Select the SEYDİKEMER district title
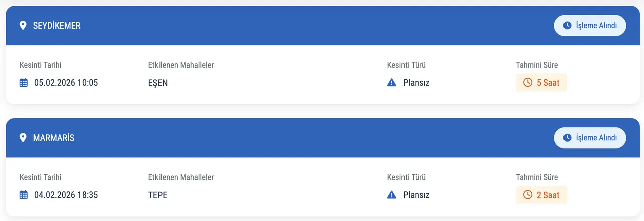The width and height of the screenshot is (644, 221). click(x=57, y=26)
